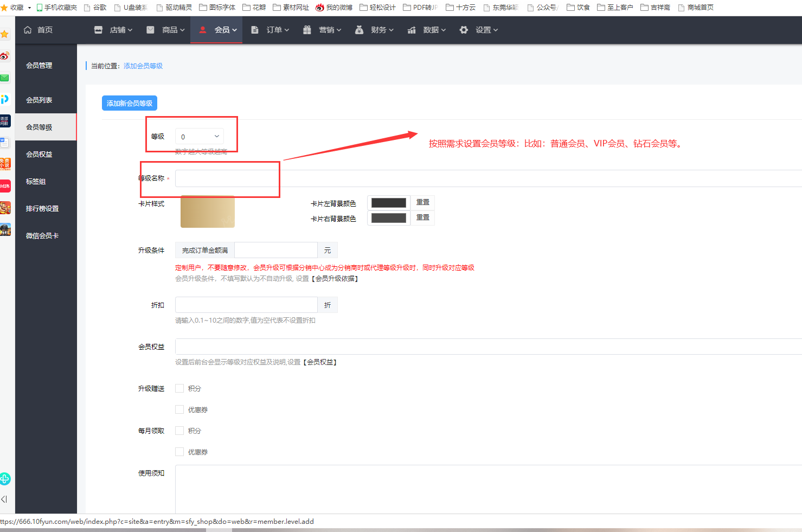
Task: Click the yellow star favorites sidebar icon
Action: (4, 35)
